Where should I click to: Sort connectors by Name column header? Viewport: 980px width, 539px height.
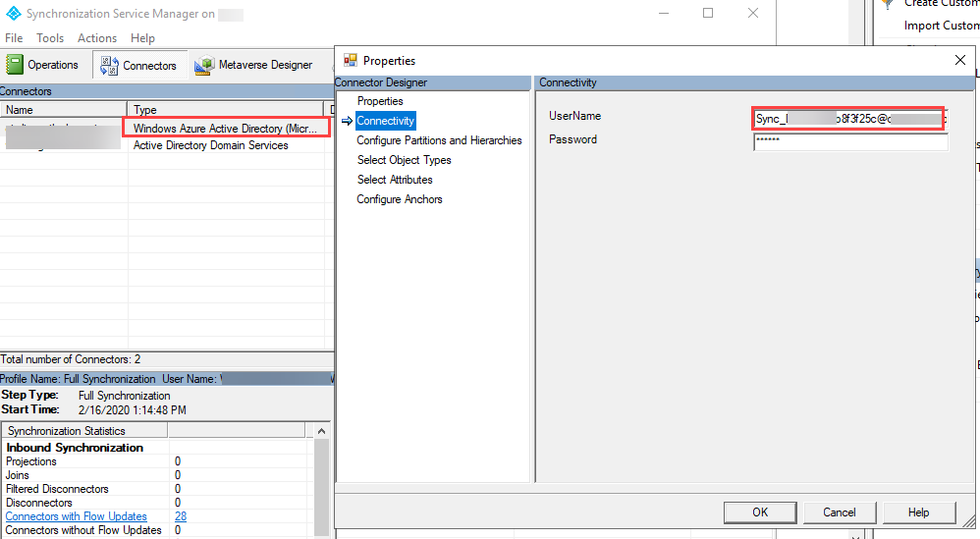(x=63, y=109)
